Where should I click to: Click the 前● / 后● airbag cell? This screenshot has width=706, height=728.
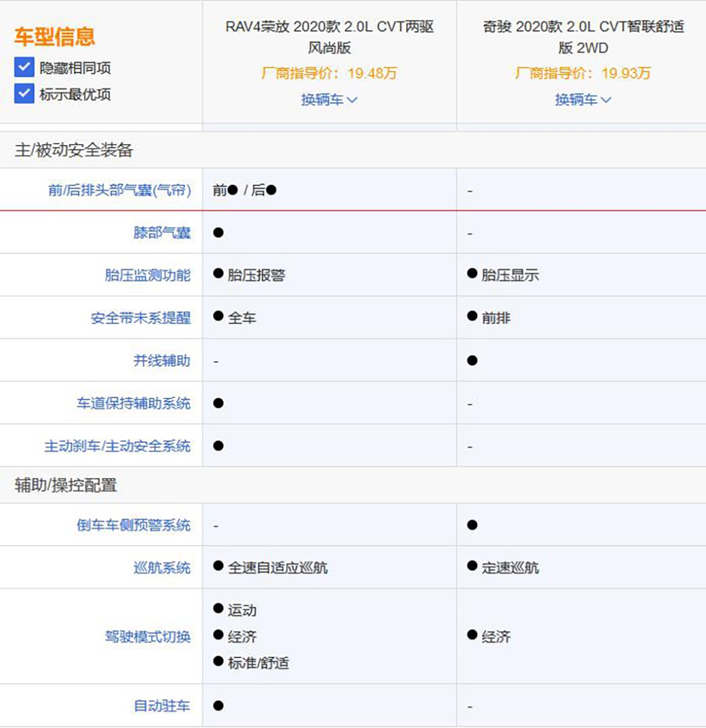(245, 190)
